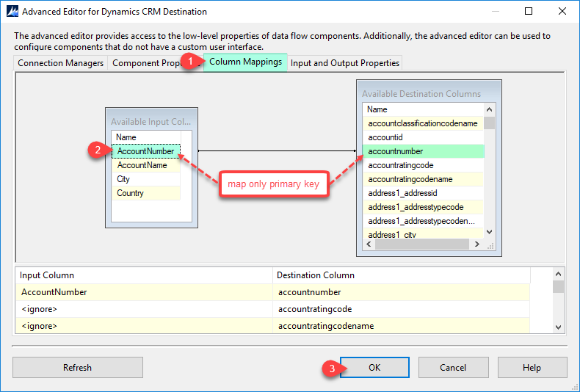580x392 pixels.
Task: Open the Connection Managers tab
Action: [61, 63]
